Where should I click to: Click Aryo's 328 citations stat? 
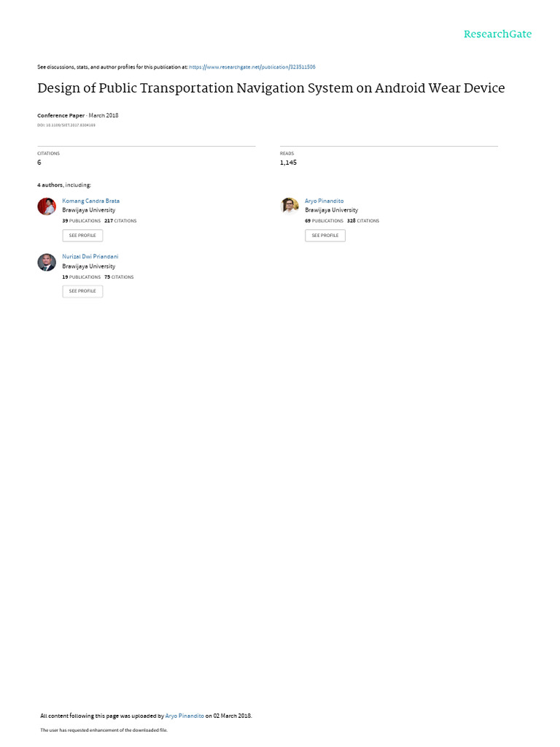coord(363,220)
